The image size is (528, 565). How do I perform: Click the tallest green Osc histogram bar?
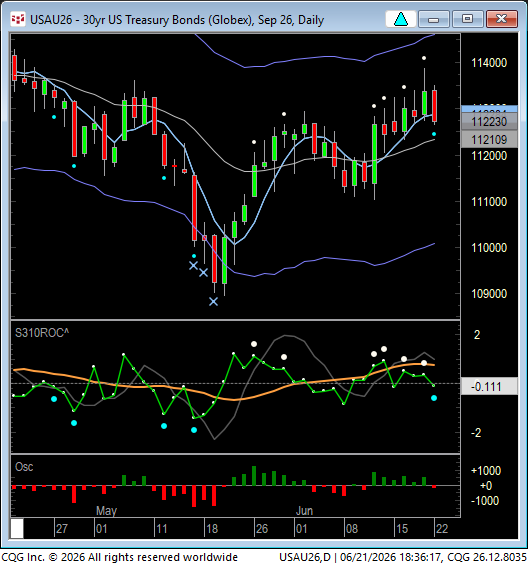254,476
